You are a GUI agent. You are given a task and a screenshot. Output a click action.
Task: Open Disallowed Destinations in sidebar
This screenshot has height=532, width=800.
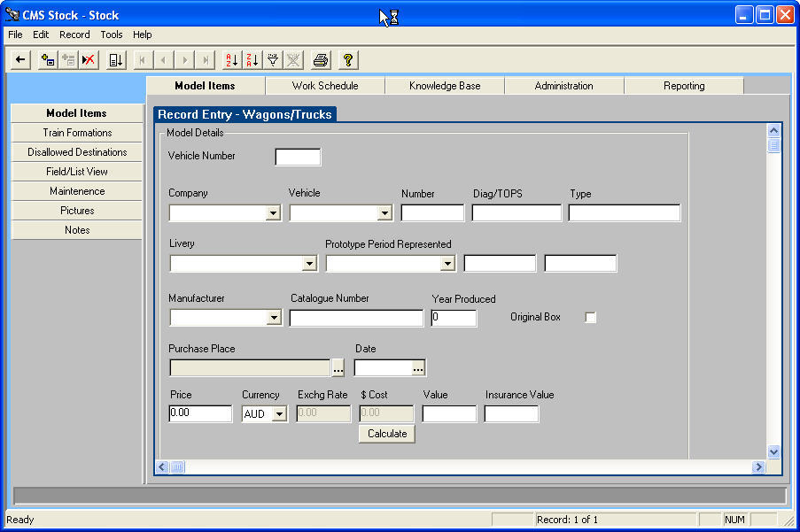pos(76,152)
